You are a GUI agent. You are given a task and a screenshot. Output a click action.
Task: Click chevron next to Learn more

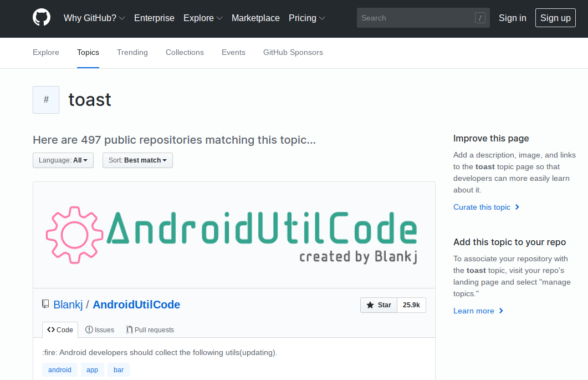tap(502, 311)
